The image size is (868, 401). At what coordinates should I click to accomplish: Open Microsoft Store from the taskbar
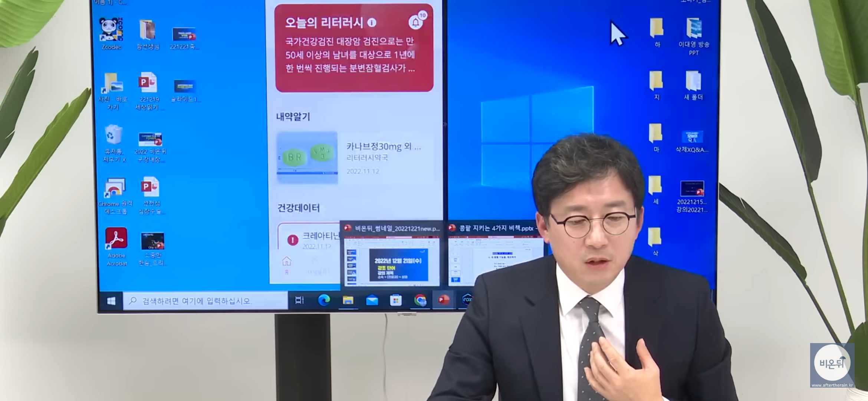(396, 300)
